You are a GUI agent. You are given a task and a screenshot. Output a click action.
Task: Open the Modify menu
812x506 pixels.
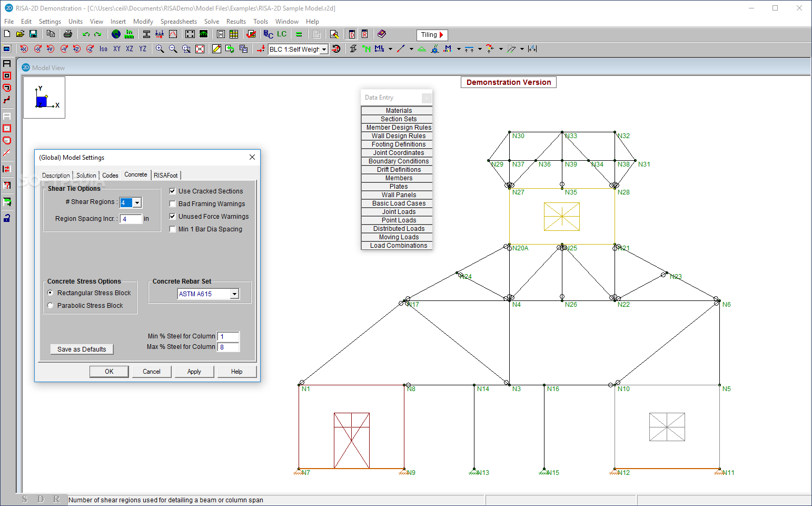point(143,22)
